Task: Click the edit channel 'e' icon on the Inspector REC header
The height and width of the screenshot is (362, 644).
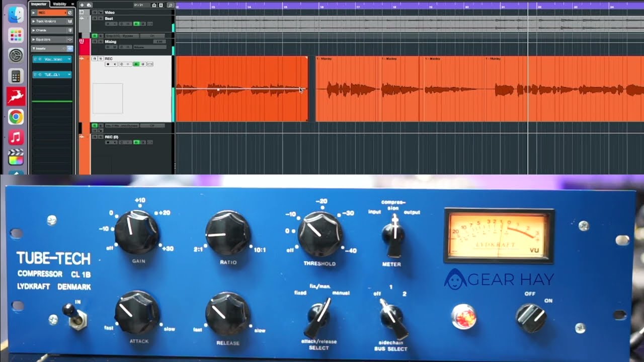Action: point(70,13)
